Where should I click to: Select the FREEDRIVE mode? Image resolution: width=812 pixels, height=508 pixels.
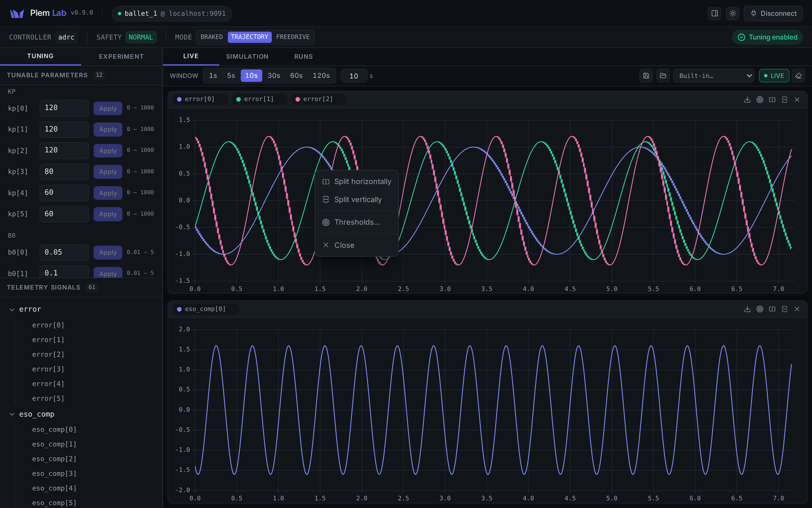[293, 37]
